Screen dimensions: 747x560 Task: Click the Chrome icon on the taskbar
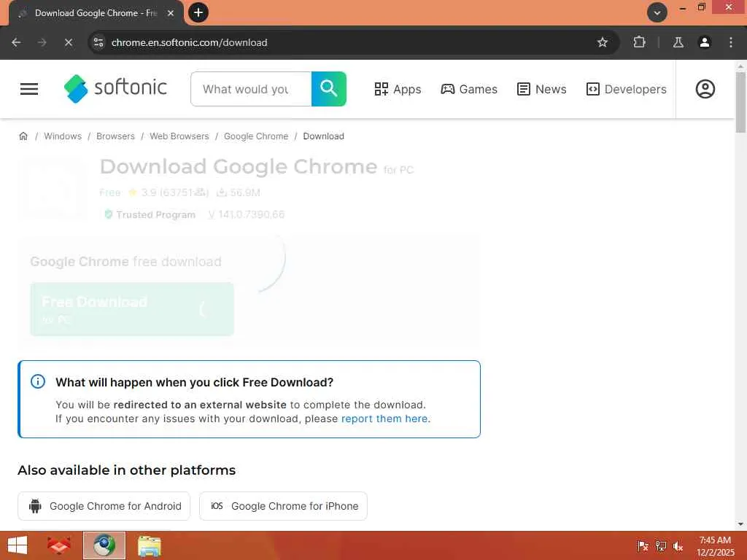104,545
